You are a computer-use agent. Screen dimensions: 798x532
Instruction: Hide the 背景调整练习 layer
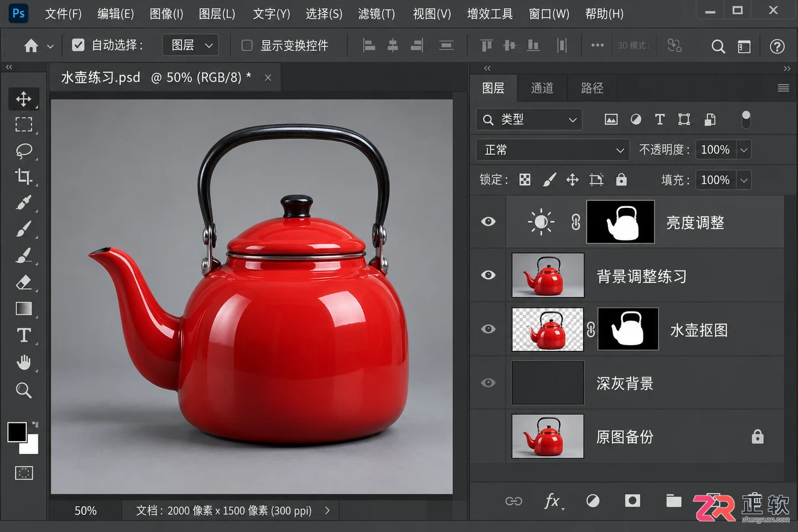[488, 275]
